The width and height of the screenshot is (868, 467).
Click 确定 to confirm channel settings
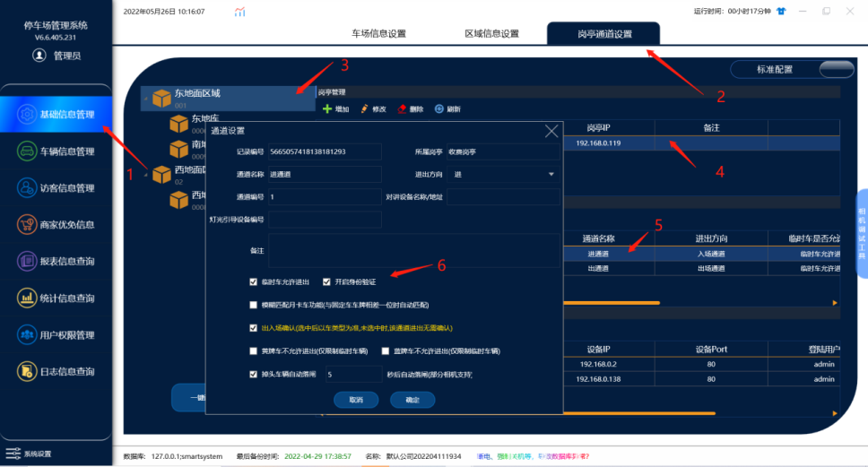point(412,400)
